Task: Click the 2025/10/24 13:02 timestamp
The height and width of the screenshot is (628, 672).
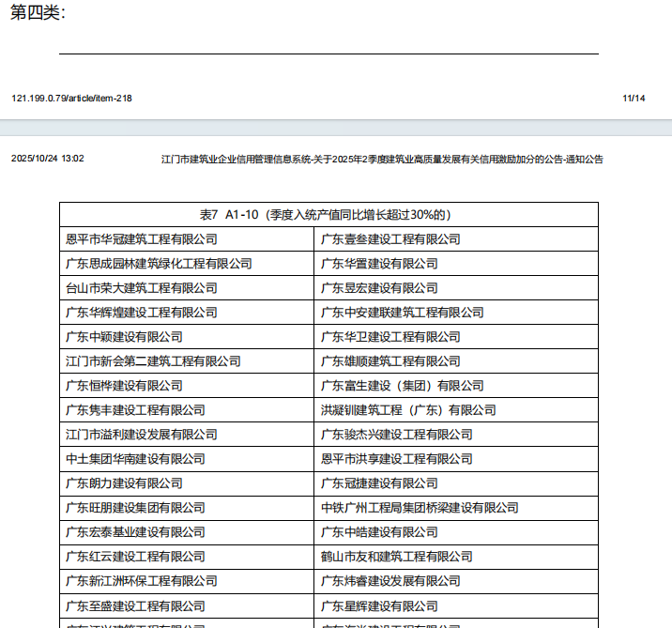Action: tap(47, 159)
